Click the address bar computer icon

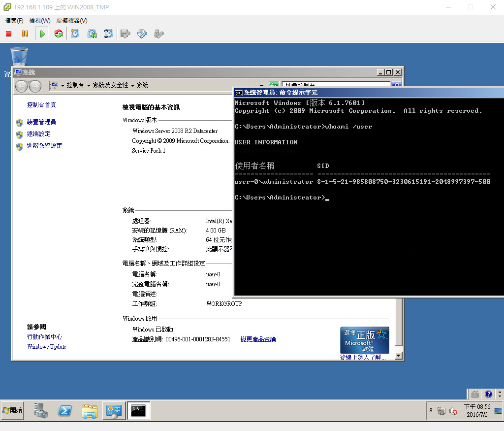tap(54, 85)
